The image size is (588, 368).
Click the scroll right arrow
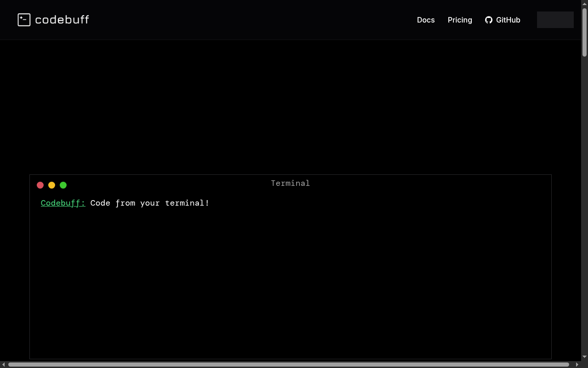(577, 364)
